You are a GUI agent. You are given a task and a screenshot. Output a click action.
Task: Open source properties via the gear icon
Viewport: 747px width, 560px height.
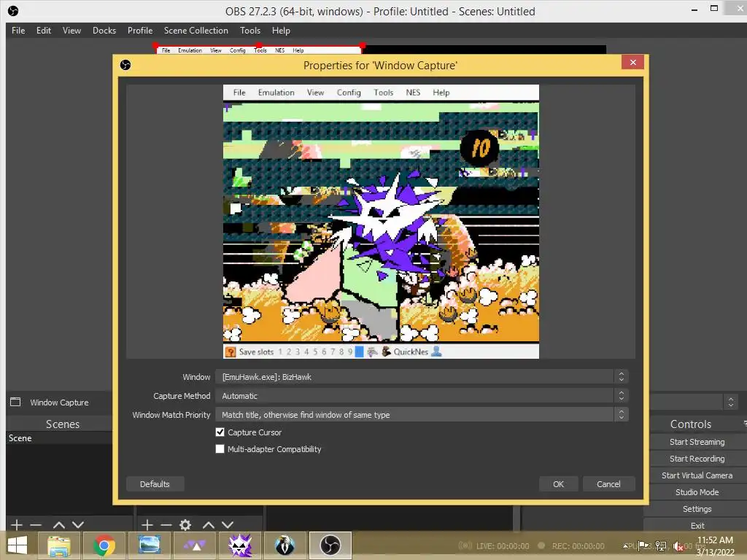point(185,525)
